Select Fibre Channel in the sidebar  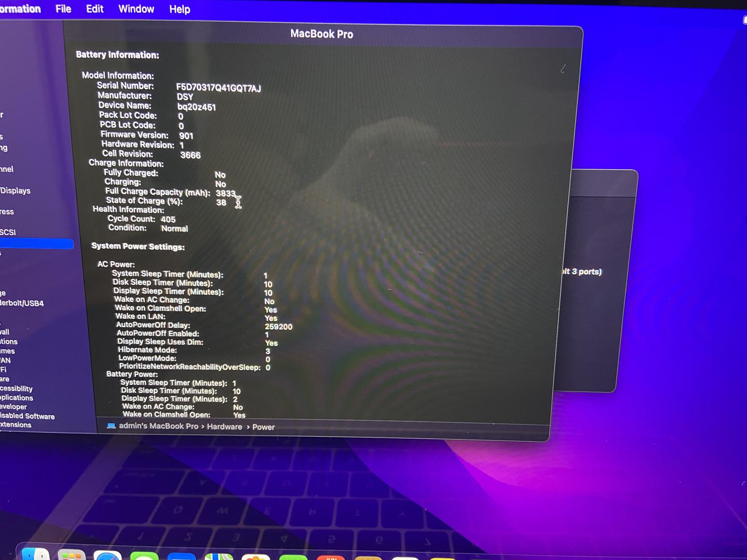coord(7,169)
